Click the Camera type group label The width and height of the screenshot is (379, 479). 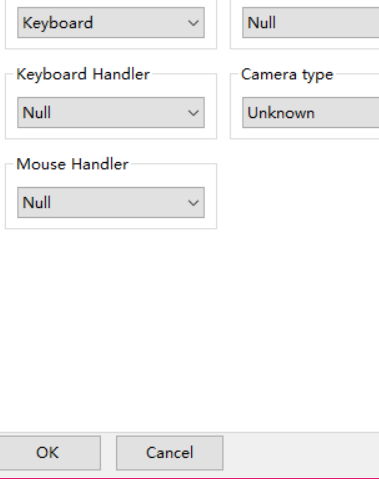pyautogui.click(x=287, y=74)
